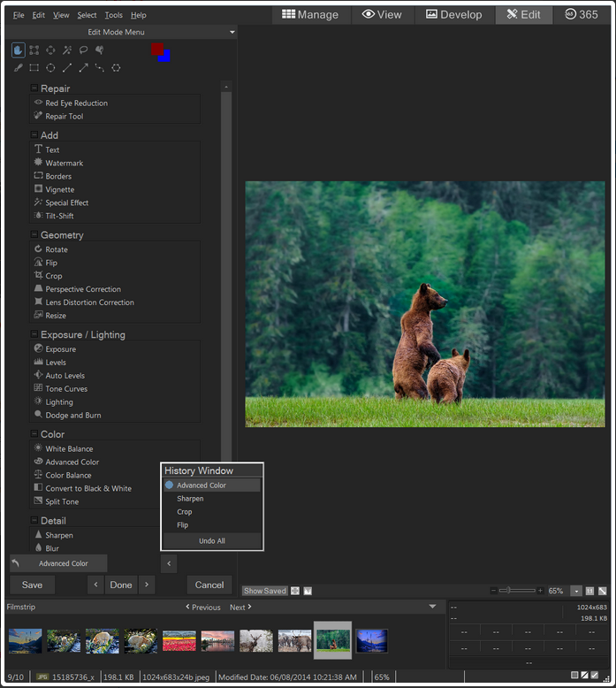Click the Save button
616x688 pixels.
(32, 585)
